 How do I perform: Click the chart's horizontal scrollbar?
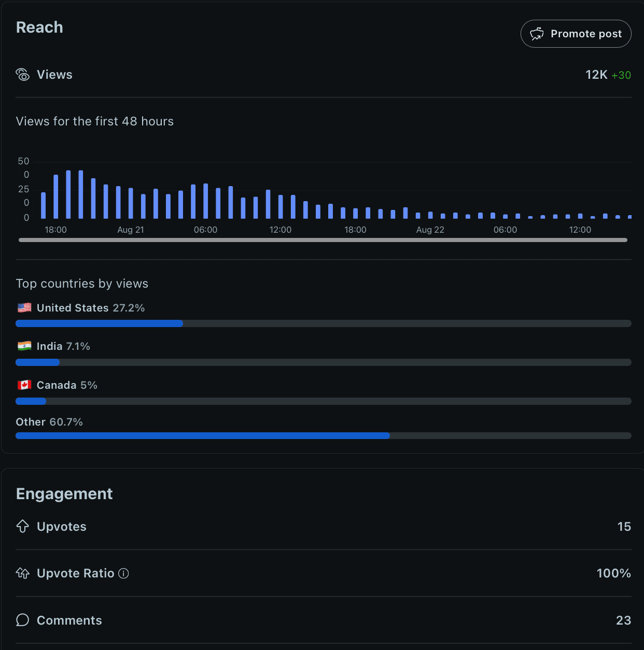coord(323,240)
